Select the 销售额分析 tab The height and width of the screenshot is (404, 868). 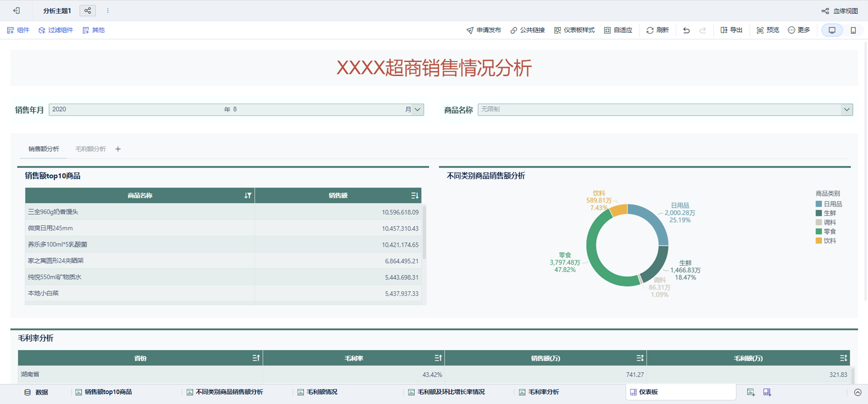click(44, 149)
